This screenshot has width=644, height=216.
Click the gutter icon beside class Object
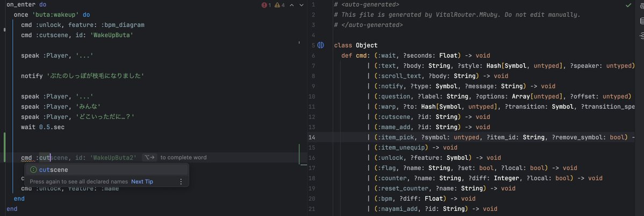click(x=321, y=45)
